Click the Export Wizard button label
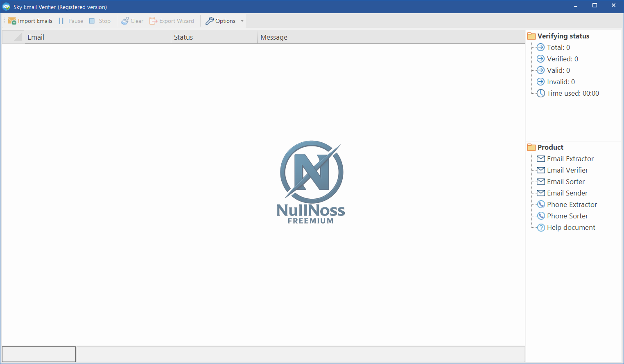Image resolution: width=624 pixels, height=364 pixels. (x=176, y=21)
